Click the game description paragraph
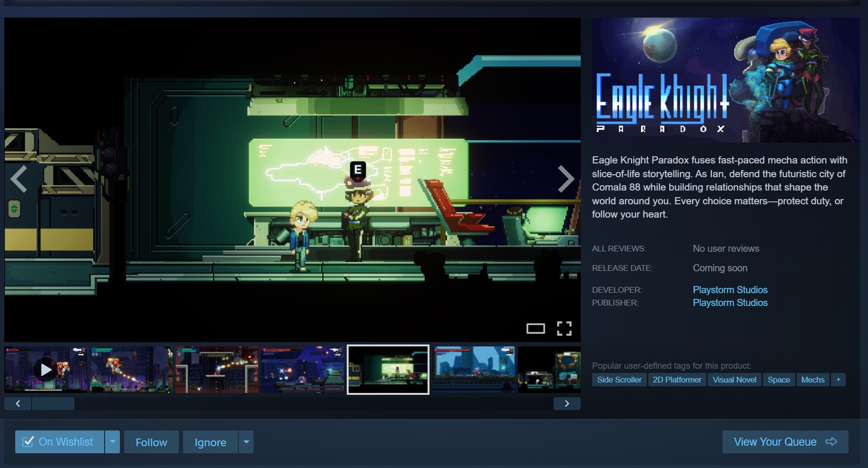Screen dimensions: 868x468 coord(720,187)
